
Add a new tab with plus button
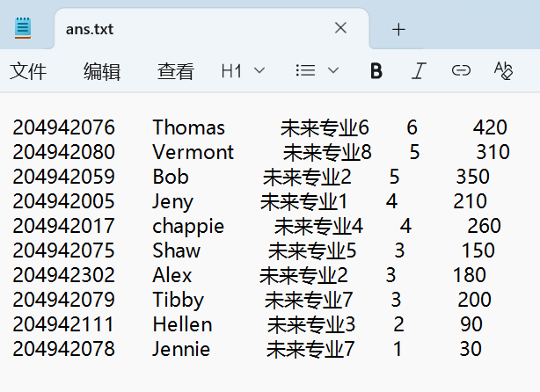pyautogui.click(x=398, y=30)
